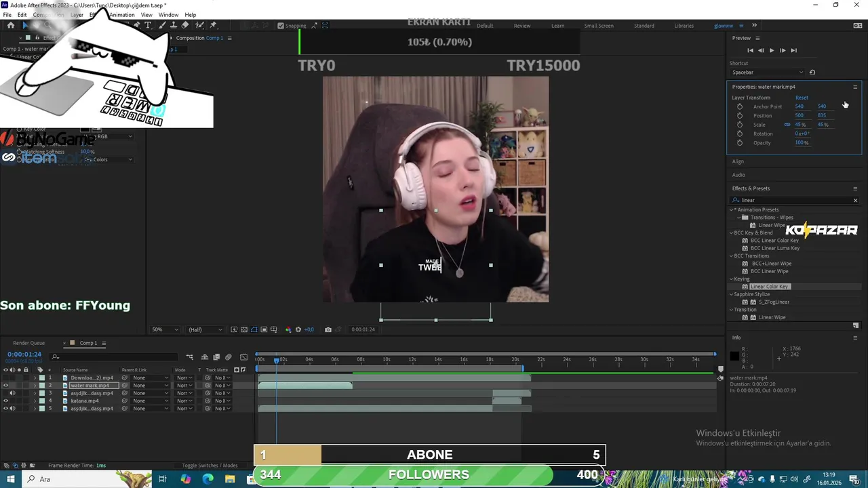Toggle Mask and Shape Path visibility icon

click(254, 329)
